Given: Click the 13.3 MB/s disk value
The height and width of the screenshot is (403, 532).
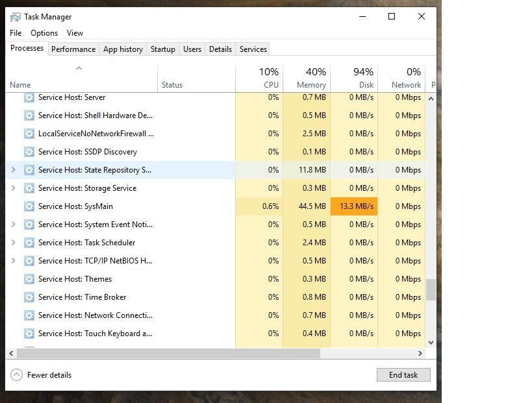Looking at the screenshot, I should coord(357,206).
